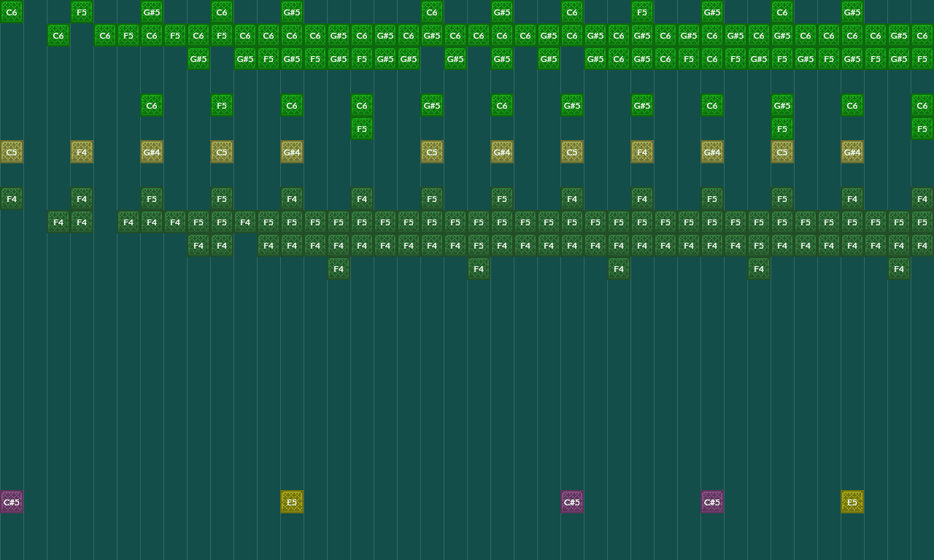Click the rightmost F5 block in the top row
This screenshot has width=934, height=560.
[642, 12]
